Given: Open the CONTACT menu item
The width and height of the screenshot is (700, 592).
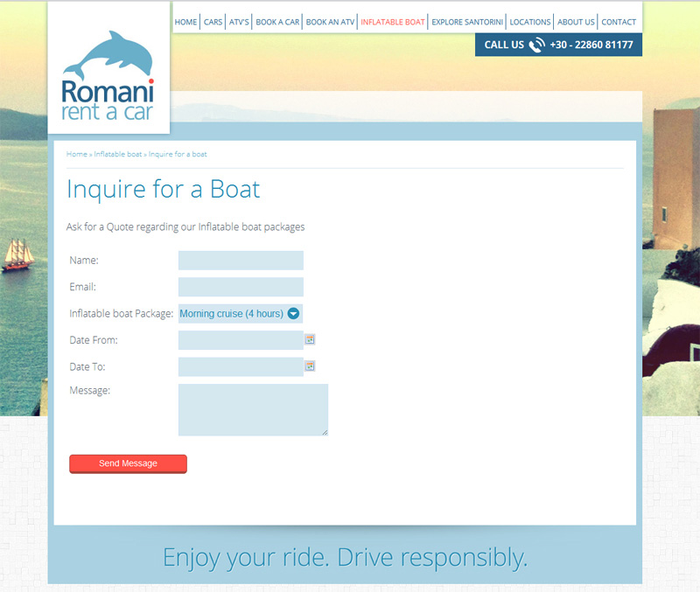Looking at the screenshot, I should (x=619, y=22).
